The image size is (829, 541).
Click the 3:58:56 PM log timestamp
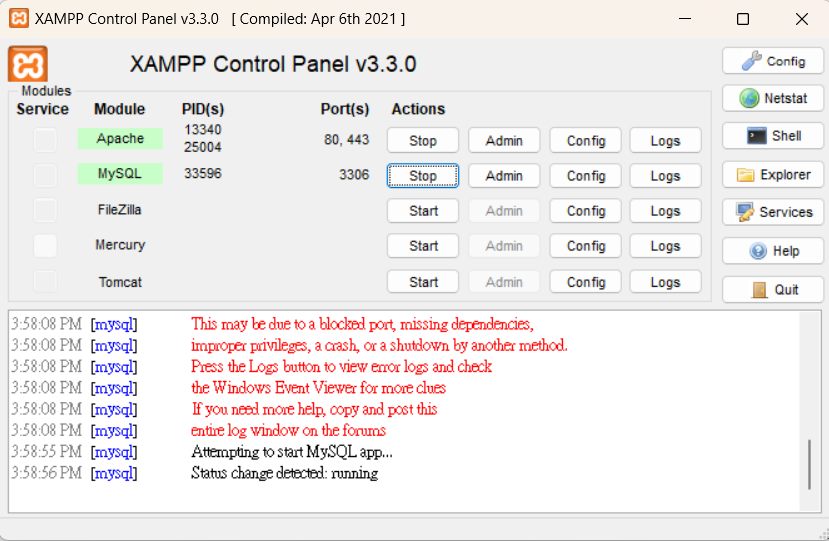pos(47,473)
